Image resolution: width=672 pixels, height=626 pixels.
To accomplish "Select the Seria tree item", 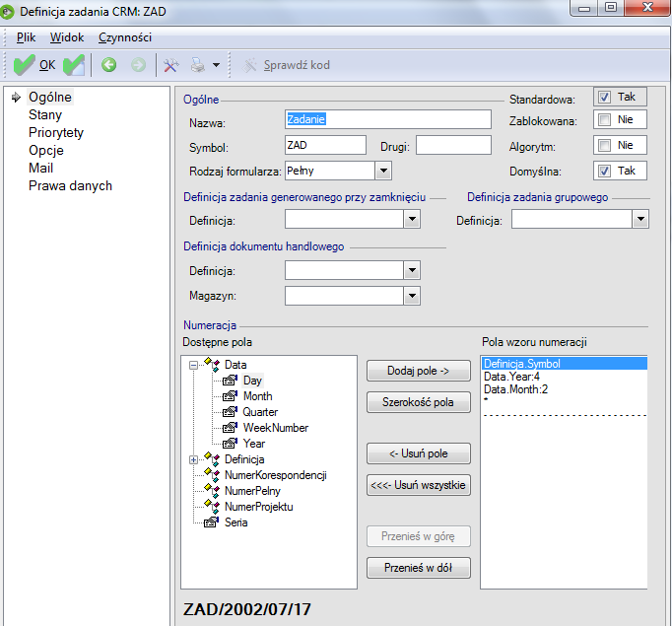I will tap(236, 522).
